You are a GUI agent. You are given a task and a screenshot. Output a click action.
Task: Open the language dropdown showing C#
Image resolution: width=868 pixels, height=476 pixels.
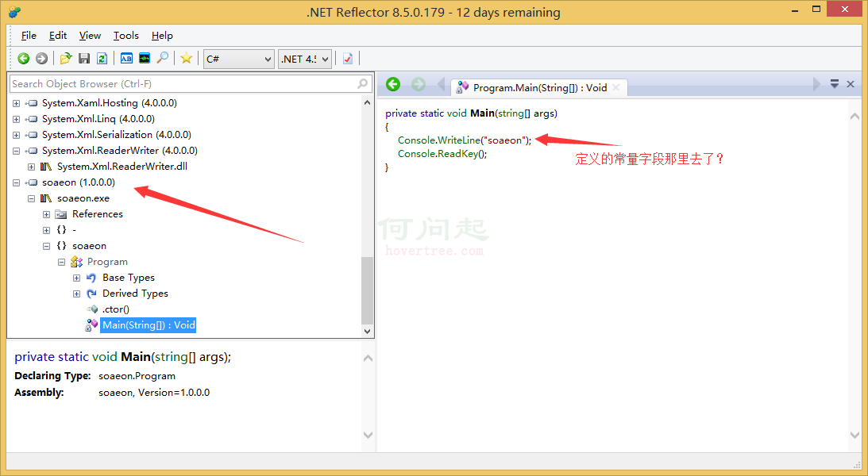[x=238, y=59]
